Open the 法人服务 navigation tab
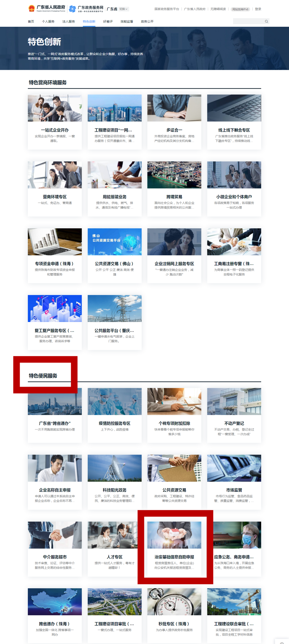Screen dimensions: 289x644 pyautogui.click(x=69, y=21)
